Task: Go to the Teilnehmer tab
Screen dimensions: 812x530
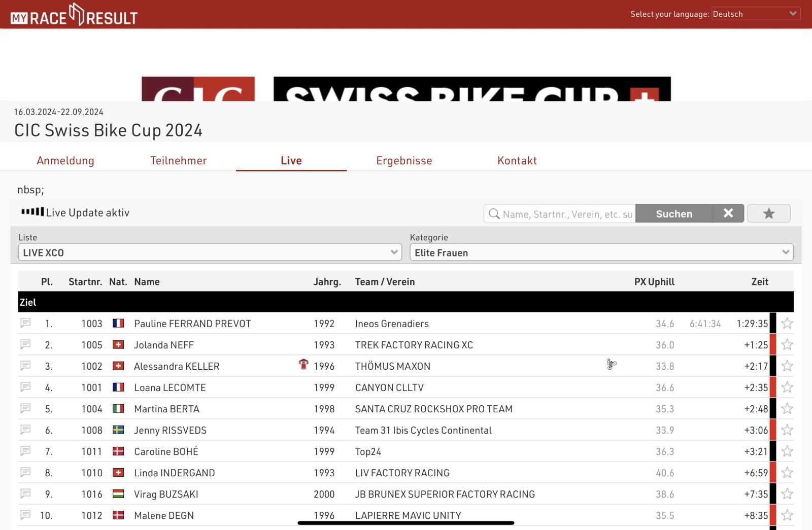Action: (x=178, y=161)
